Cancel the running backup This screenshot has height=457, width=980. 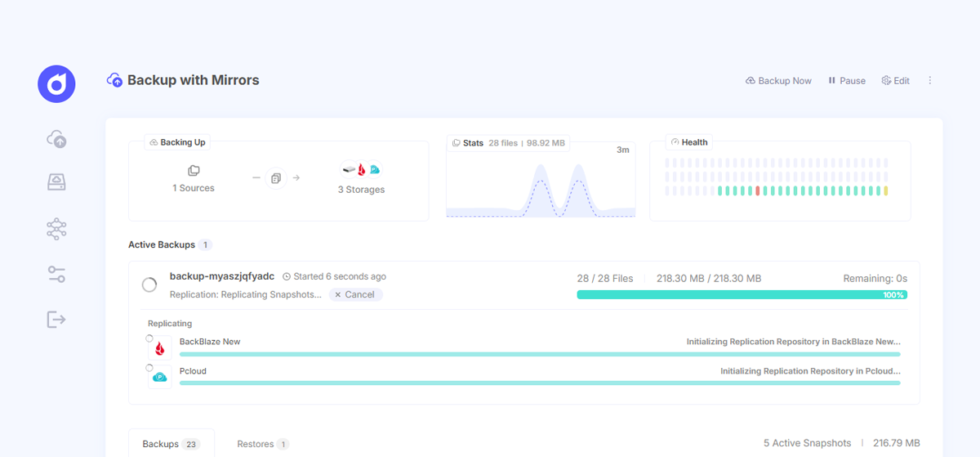[x=355, y=294]
